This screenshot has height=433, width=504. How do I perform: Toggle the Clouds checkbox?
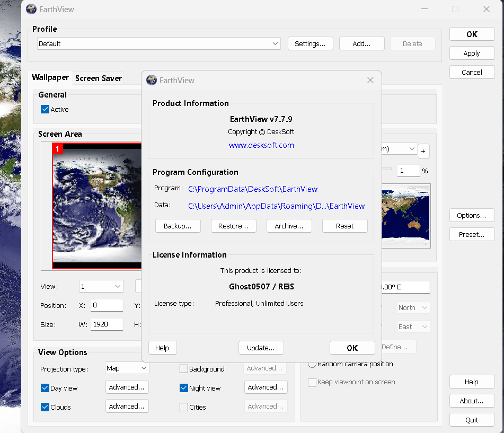point(45,407)
